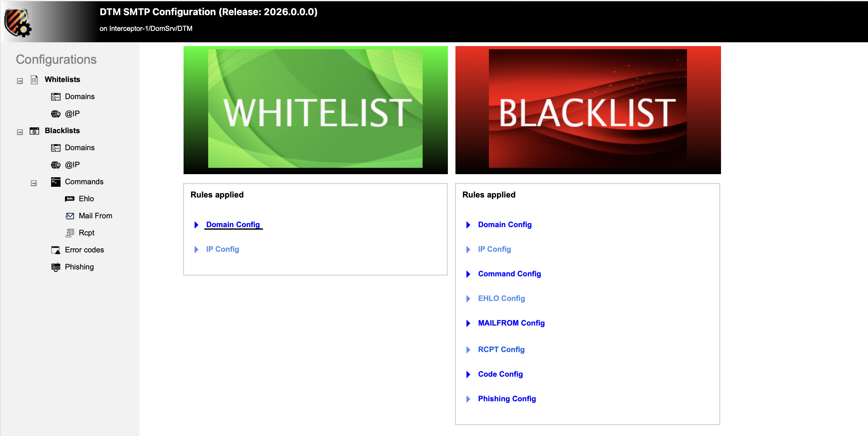Click the Ehlo hello badge icon

click(69, 199)
